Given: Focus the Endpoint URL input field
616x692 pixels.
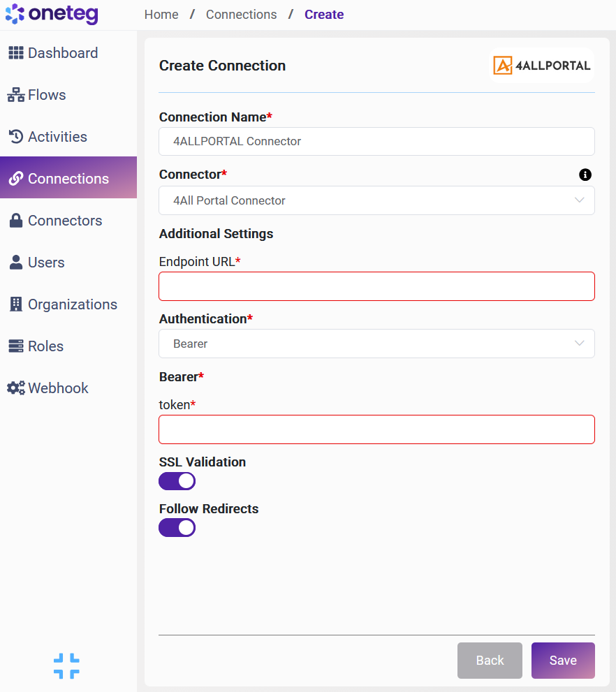Looking at the screenshot, I should 376,286.
